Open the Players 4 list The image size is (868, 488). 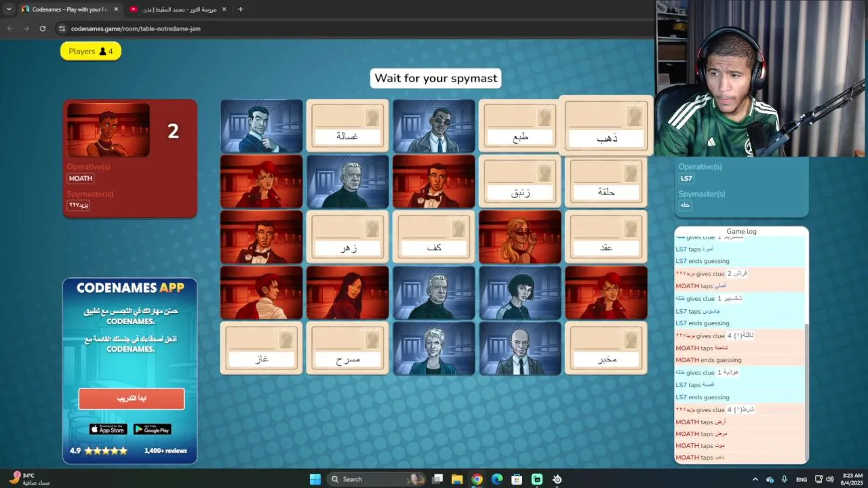coord(91,52)
